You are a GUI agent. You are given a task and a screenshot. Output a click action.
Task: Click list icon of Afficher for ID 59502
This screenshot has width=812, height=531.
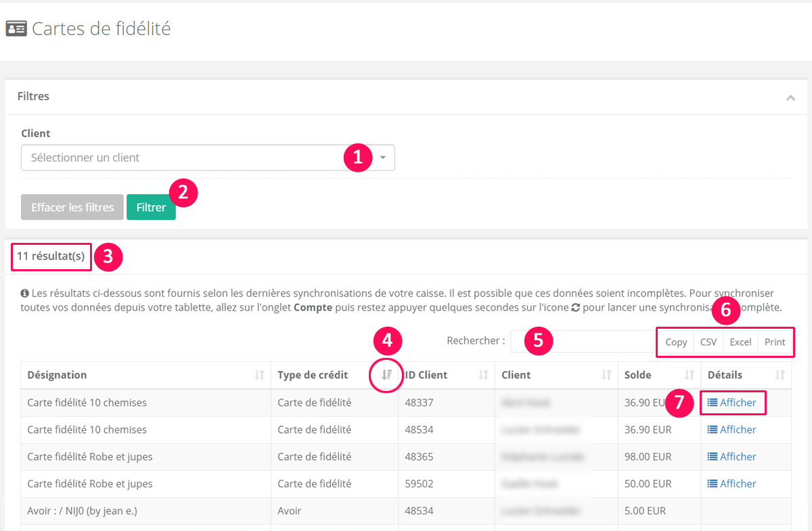tap(712, 484)
